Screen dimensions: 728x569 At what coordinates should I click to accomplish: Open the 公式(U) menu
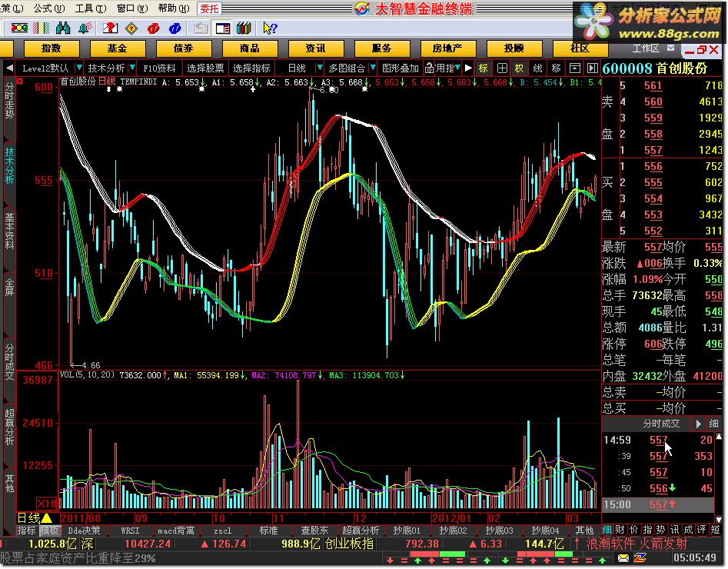pyautogui.click(x=49, y=8)
